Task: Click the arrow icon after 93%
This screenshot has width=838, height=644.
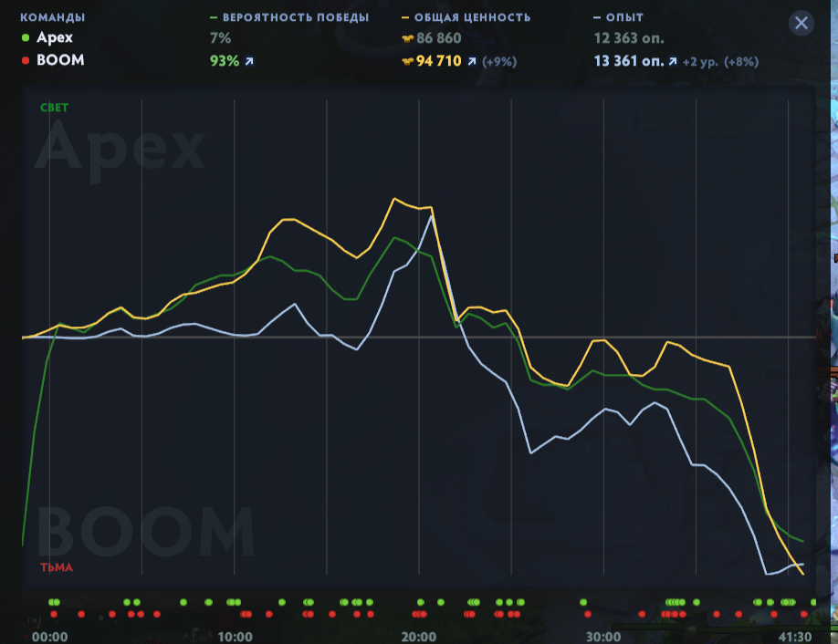Action: pyautogui.click(x=249, y=61)
